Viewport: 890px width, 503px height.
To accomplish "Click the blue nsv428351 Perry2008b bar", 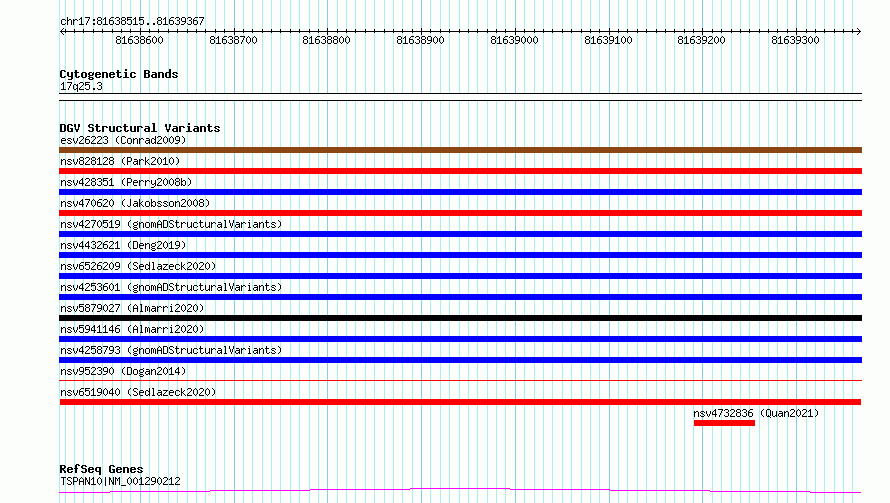I will (460, 192).
